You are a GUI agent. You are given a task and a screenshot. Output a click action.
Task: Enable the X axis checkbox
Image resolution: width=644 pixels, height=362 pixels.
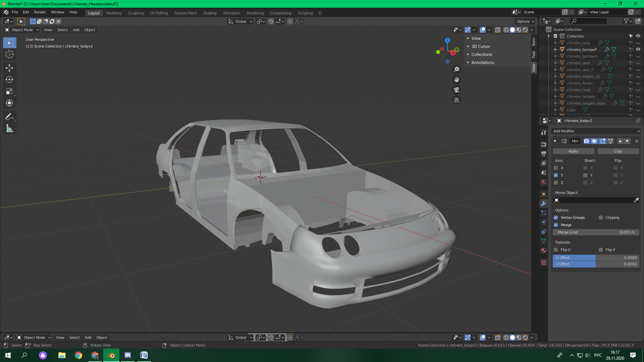556,168
